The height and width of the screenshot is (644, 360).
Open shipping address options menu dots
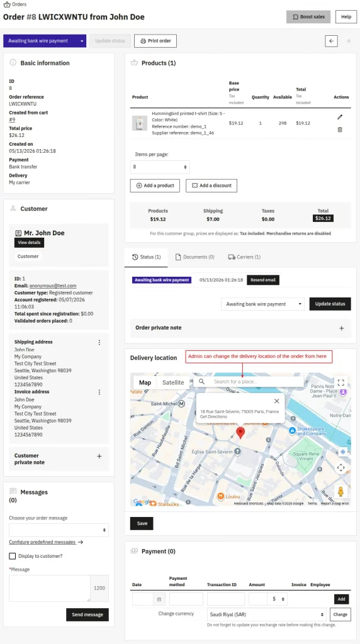[99, 342]
